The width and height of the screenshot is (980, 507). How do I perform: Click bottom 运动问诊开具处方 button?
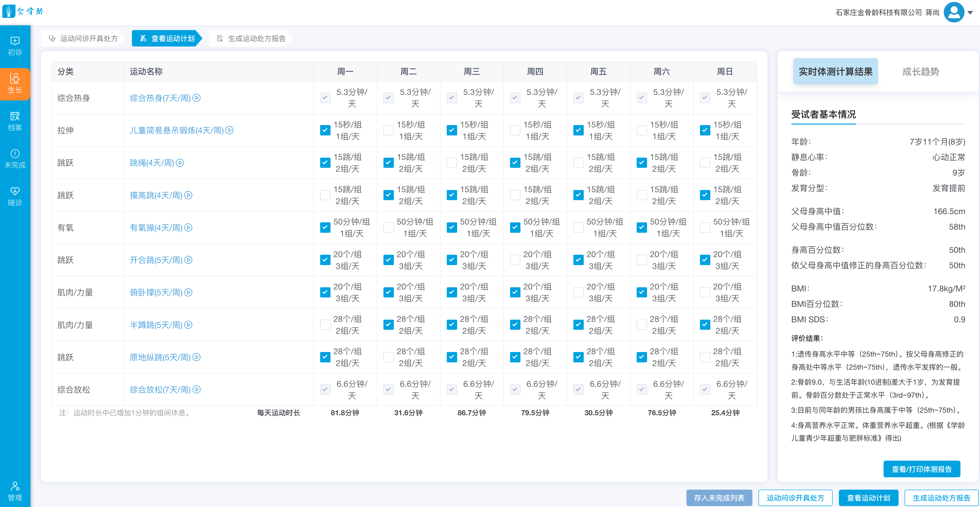pos(795,498)
